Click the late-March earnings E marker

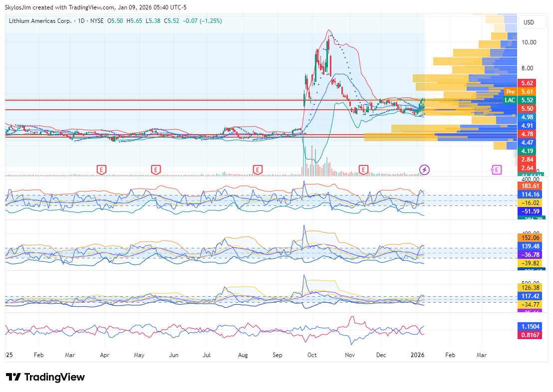coord(101,170)
